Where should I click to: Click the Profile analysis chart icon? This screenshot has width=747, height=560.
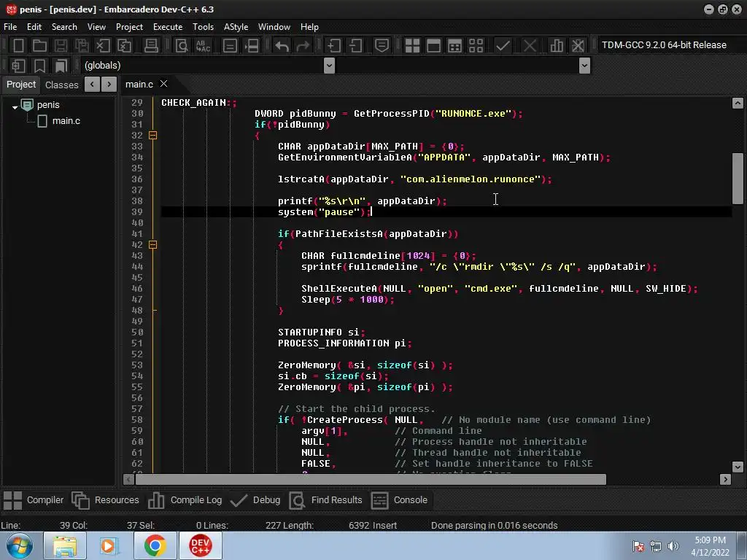tap(557, 46)
